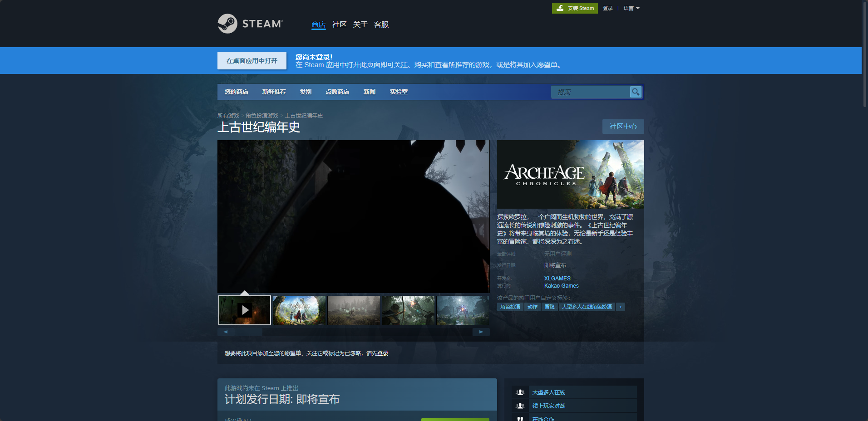The image size is (868, 421).
Task: Open publisher Kakao Games link
Action: (x=562, y=286)
